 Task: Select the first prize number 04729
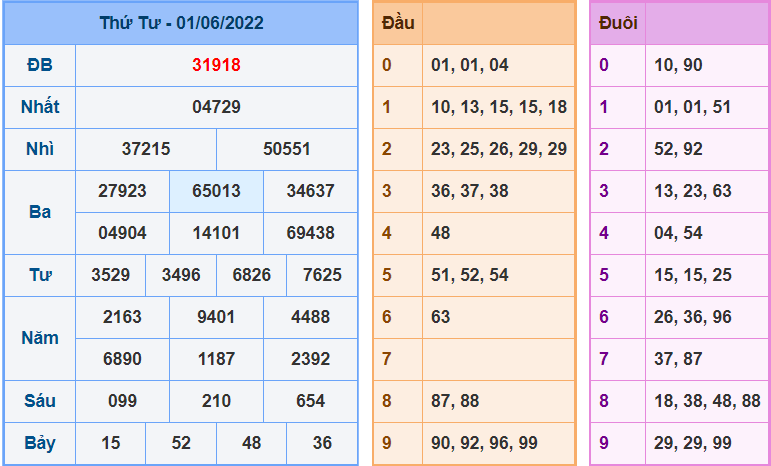[216, 107]
